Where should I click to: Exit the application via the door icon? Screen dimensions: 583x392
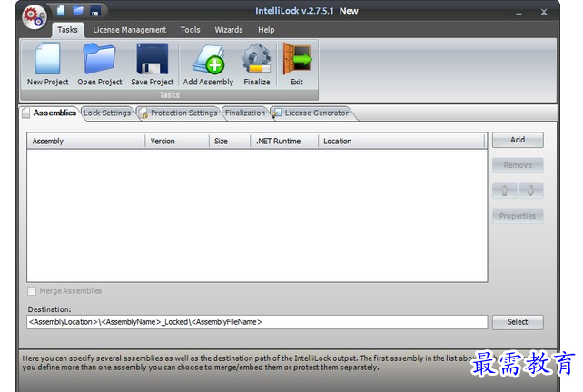297,64
